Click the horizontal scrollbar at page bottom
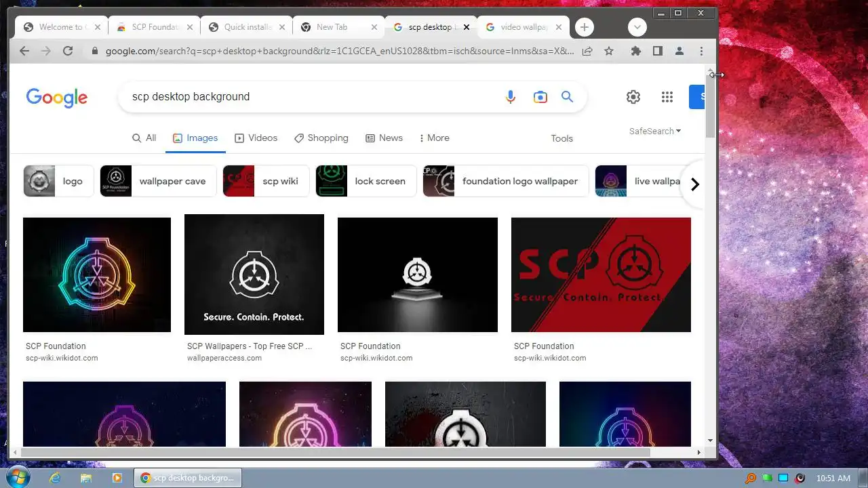 (x=336, y=452)
